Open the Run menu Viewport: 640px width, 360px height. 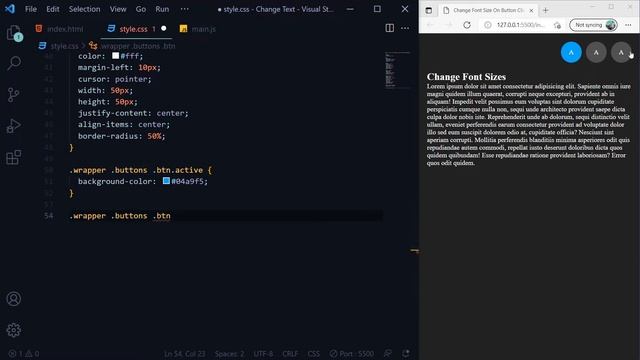pyautogui.click(x=162, y=9)
